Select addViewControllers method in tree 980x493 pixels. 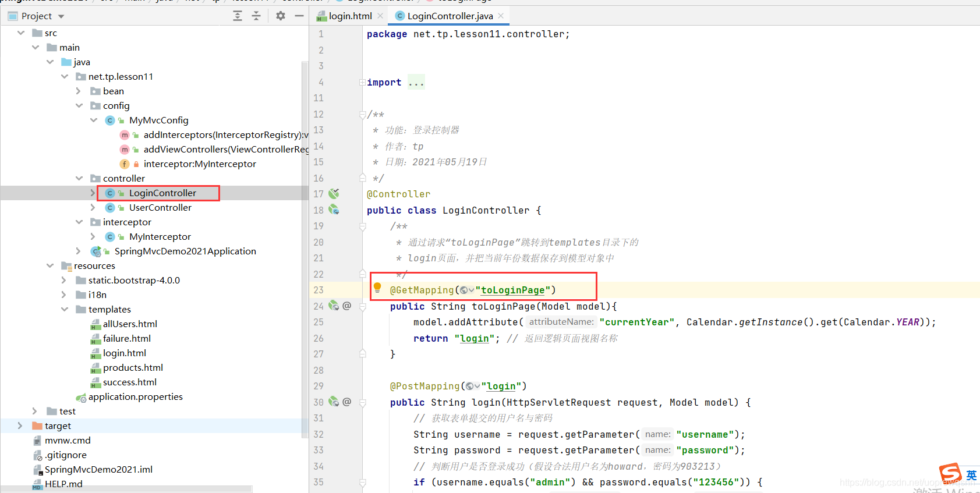coord(226,150)
